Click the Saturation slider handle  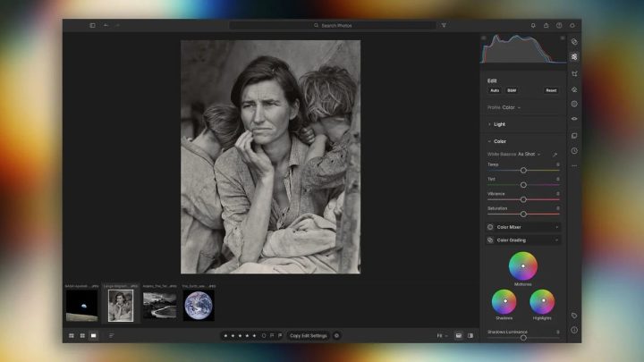pyautogui.click(x=523, y=215)
